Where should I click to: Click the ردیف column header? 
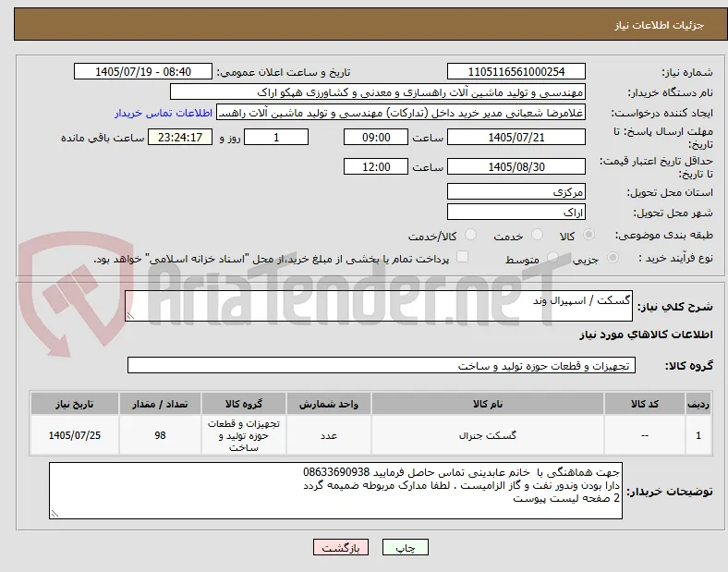coord(698,404)
